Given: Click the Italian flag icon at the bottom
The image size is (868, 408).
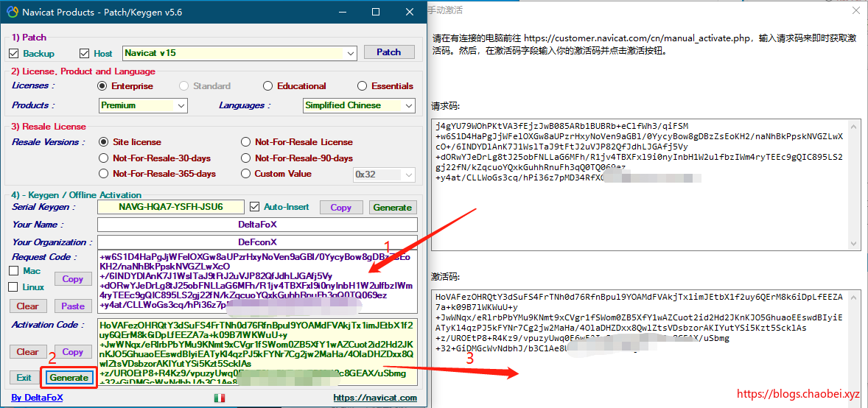Looking at the screenshot, I should coord(220,398).
